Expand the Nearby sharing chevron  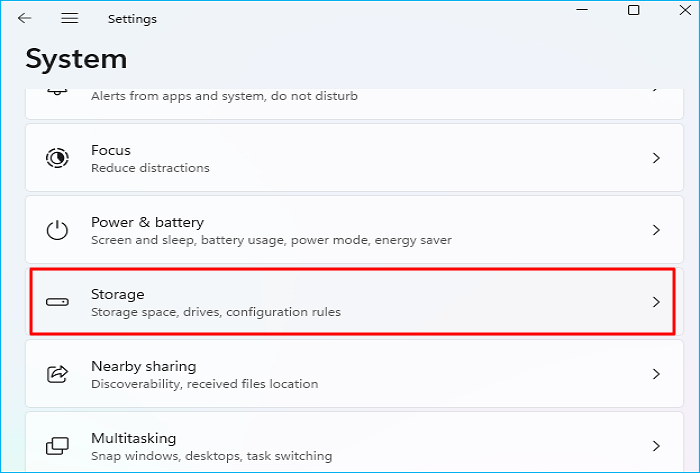[656, 374]
